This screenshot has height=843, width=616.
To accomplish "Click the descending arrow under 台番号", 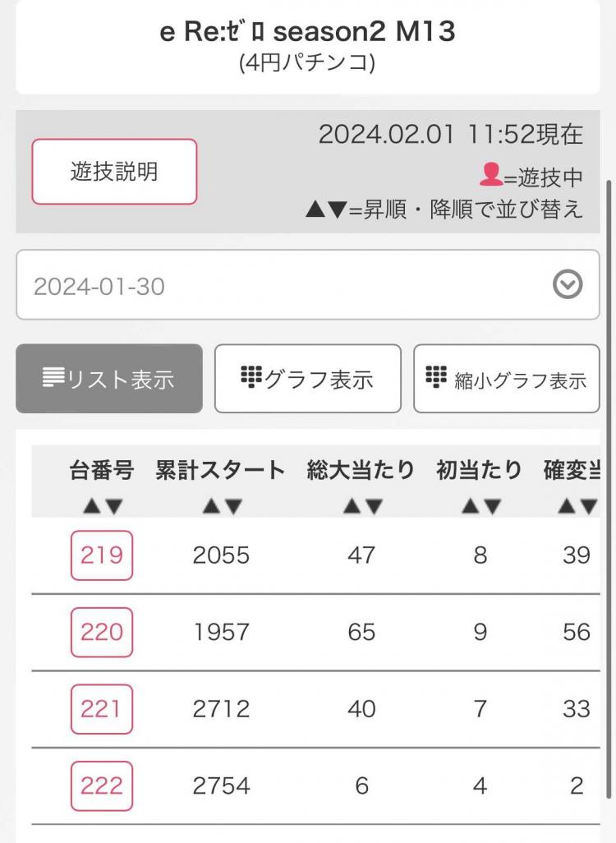I will tap(113, 506).
